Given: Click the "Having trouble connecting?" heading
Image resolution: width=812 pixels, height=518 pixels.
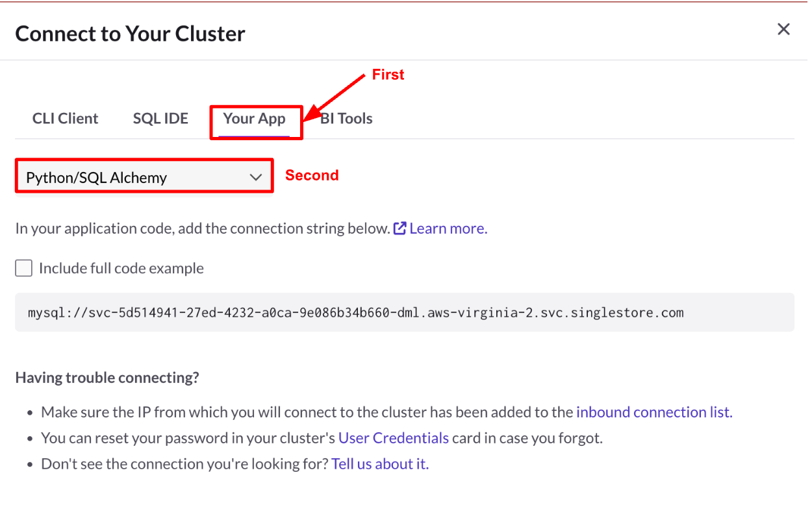Looking at the screenshot, I should point(107,378).
